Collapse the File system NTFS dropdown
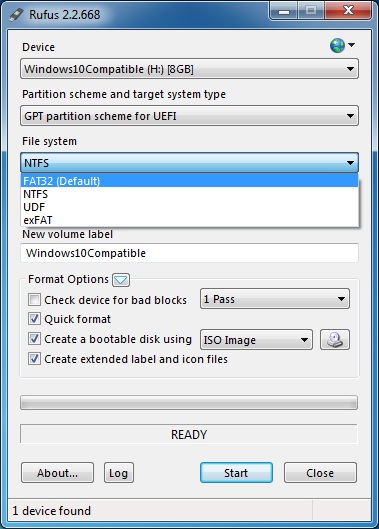379x529 pixels. 189,163
